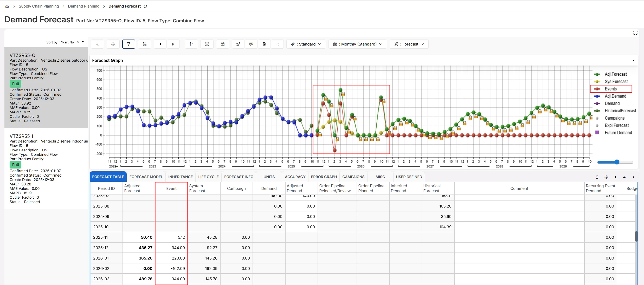Open the toolbar settings gear
644x285 pixels.
tap(113, 44)
